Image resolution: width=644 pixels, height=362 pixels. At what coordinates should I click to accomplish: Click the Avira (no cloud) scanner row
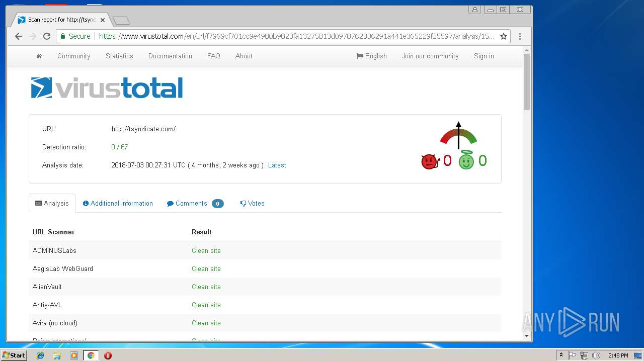coord(265,323)
